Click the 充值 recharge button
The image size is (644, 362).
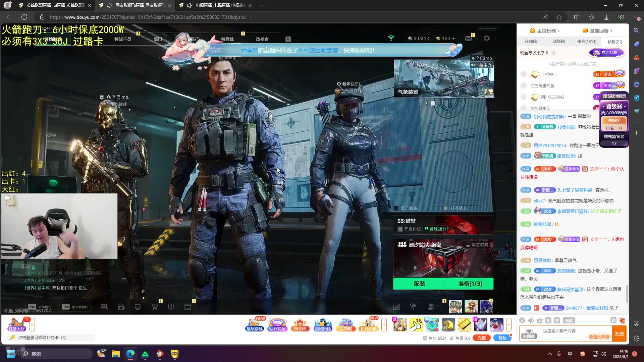482,338
